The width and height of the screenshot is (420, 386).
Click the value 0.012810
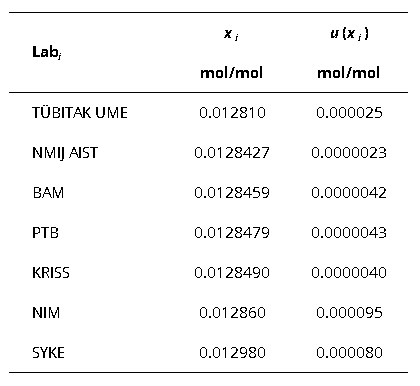[x=232, y=113]
